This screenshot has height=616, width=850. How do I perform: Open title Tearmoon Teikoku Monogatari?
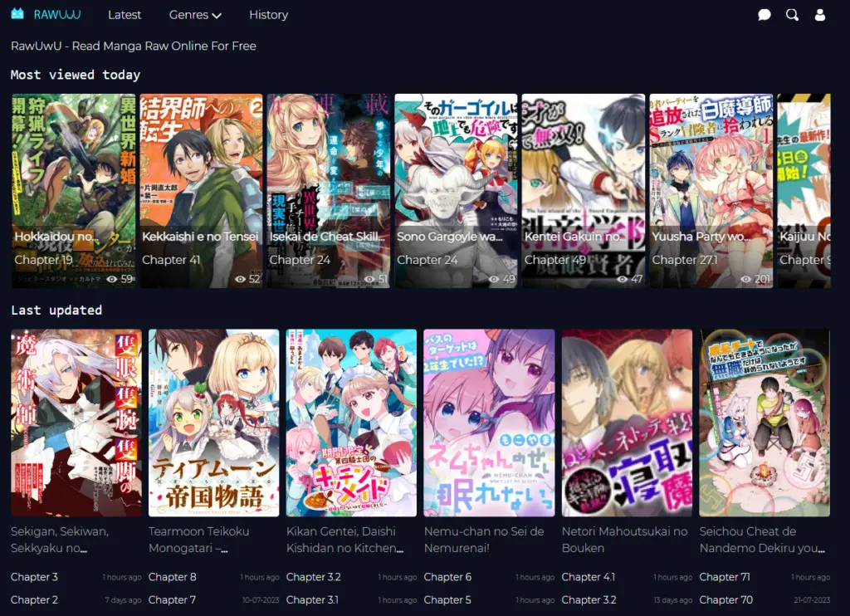pyautogui.click(x=198, y=540)
